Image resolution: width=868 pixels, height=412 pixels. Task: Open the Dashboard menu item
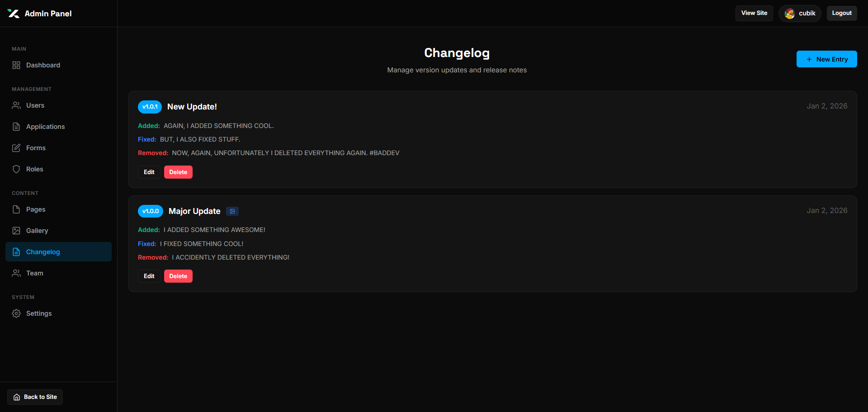pos(59,65)
